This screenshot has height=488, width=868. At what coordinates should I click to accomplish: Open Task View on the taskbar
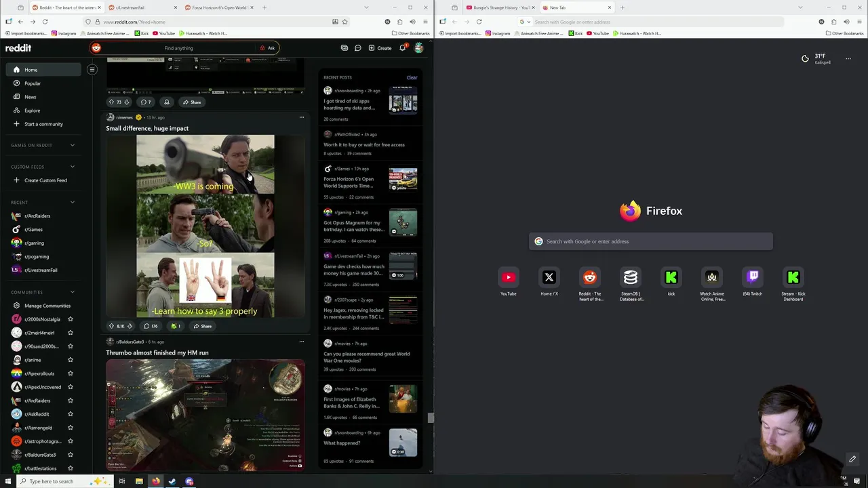point(122,481)
